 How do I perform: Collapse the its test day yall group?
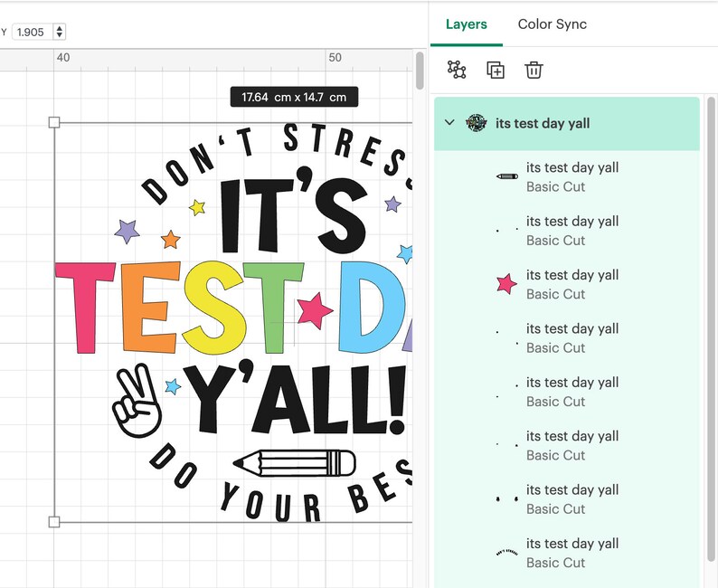tap(449, 122)
